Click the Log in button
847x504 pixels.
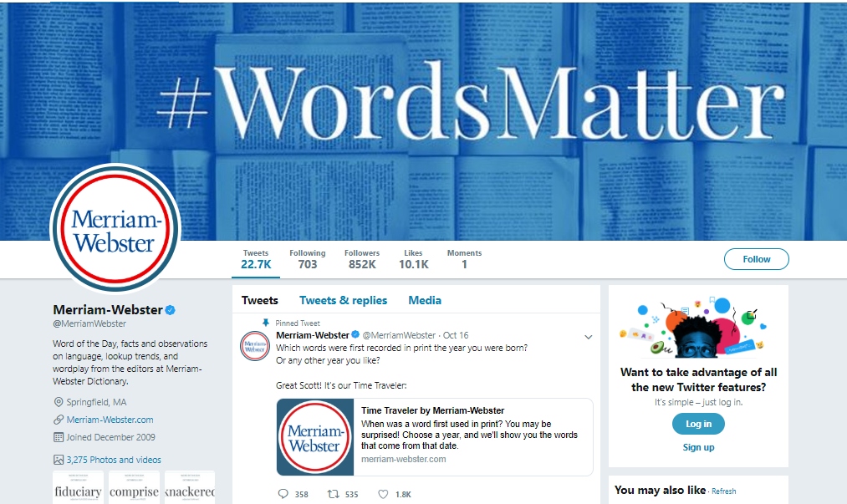(x=698, y=424)
